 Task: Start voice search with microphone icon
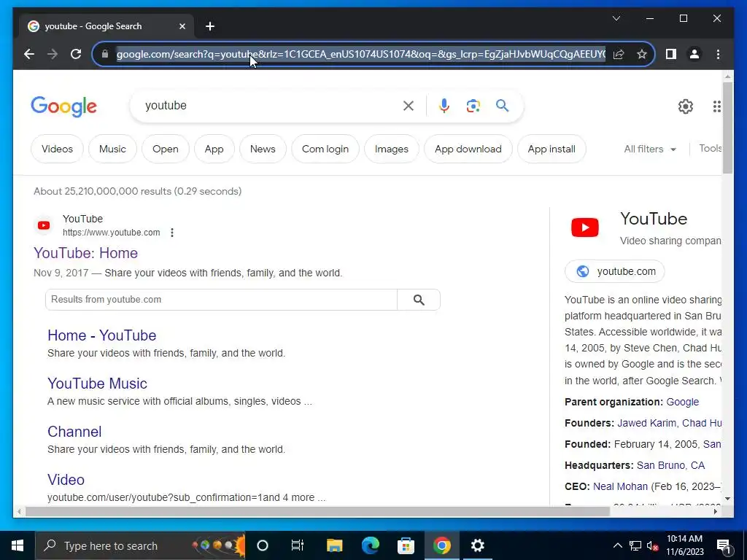(x=444, y=106)
